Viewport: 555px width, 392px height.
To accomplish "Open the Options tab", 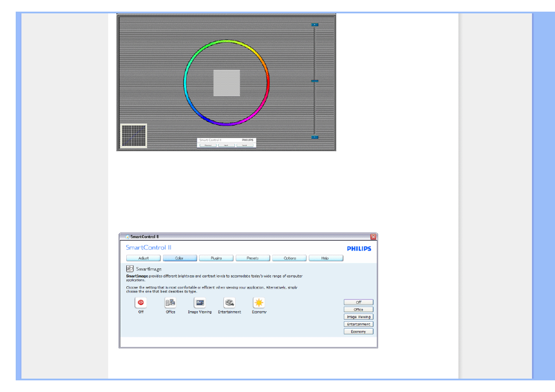I will point(289,258).
